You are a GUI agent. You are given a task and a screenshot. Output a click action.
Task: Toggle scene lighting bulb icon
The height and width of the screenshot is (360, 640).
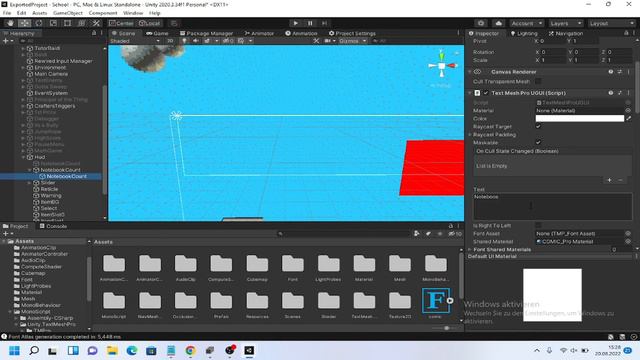tap(184, 41)
